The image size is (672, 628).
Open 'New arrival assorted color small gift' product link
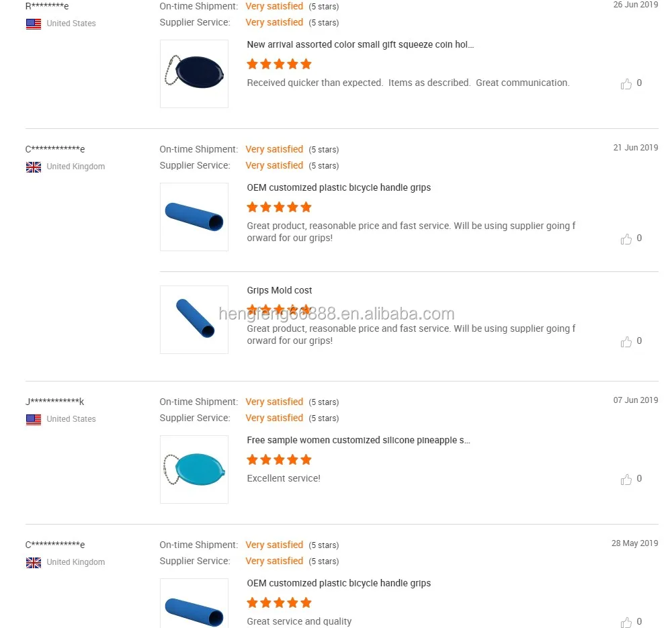click(360, 45)
